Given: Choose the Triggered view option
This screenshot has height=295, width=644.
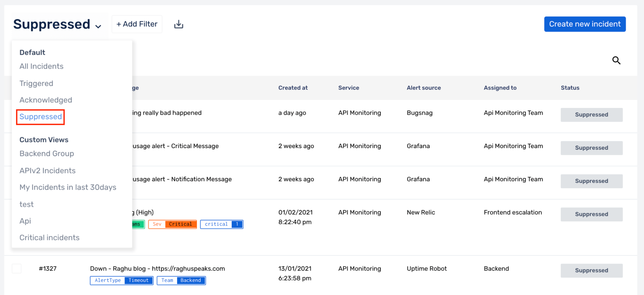Looking at the screenshot, I should [36, 83].
